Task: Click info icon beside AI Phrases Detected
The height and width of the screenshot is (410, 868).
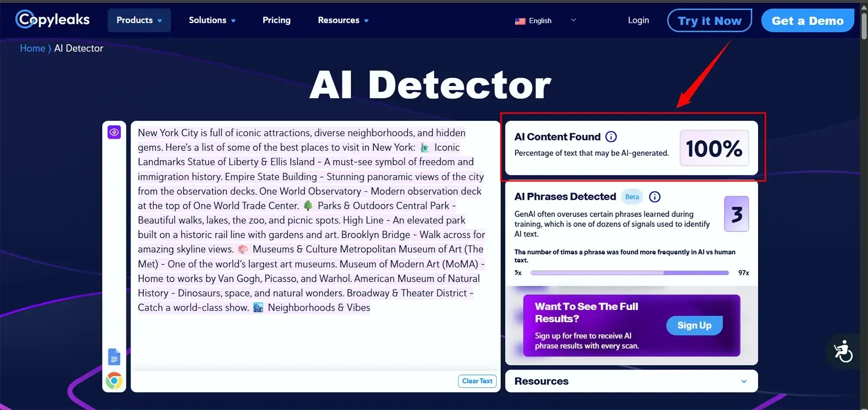Action: pyautogui.click(x=654, y=197)
